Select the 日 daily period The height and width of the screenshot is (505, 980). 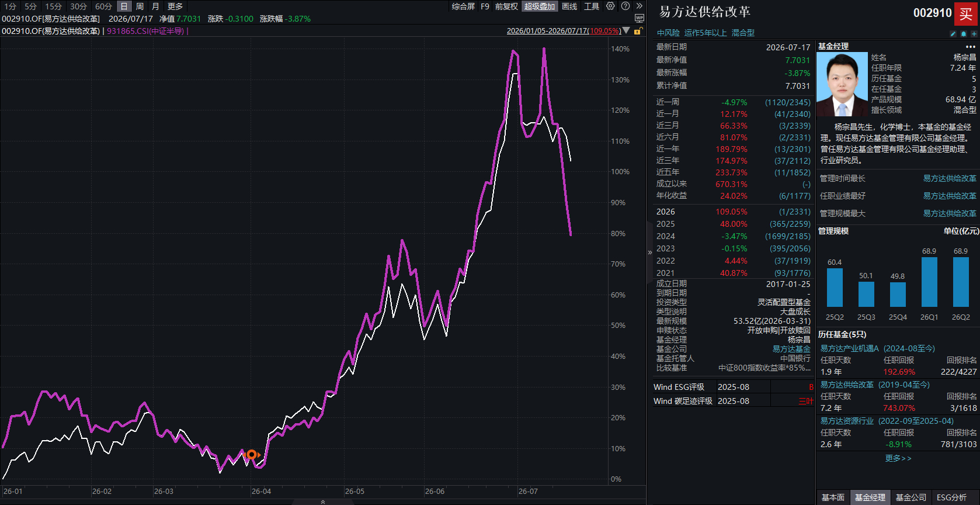(124, 6)
